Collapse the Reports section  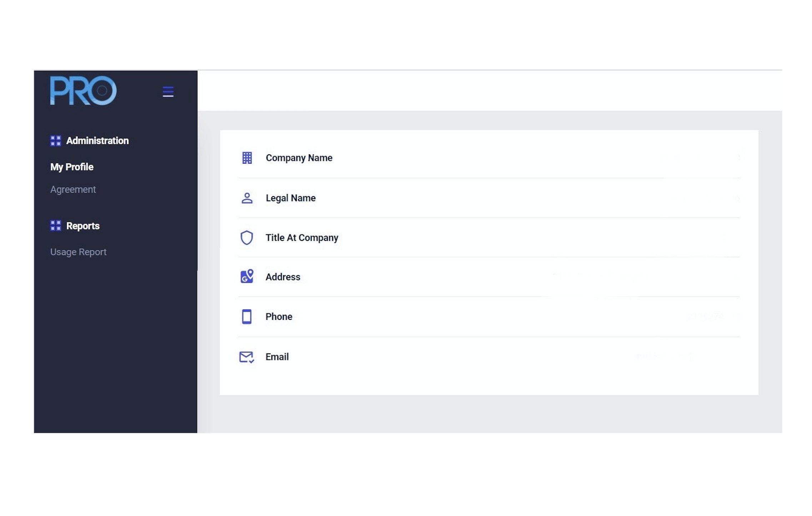tap(82, 226)
